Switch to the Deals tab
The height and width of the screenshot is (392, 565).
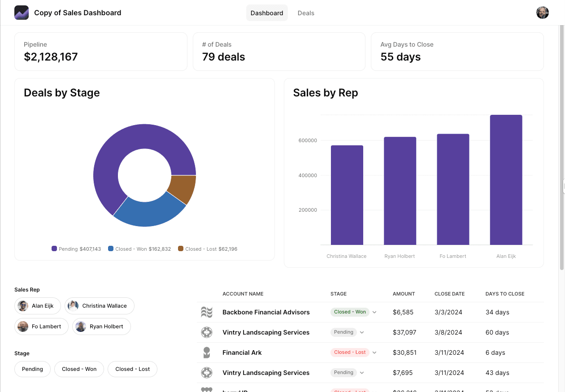(x=306, y=13)
